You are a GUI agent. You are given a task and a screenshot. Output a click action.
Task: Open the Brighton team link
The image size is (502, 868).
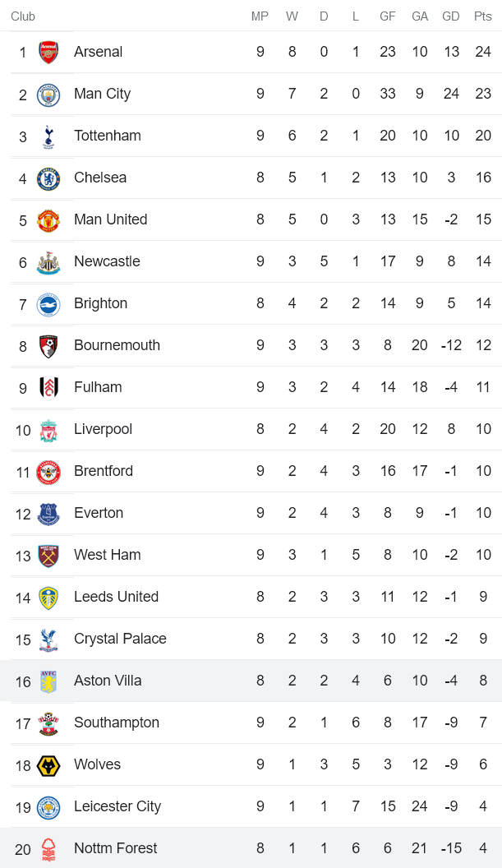coord(100,303)
